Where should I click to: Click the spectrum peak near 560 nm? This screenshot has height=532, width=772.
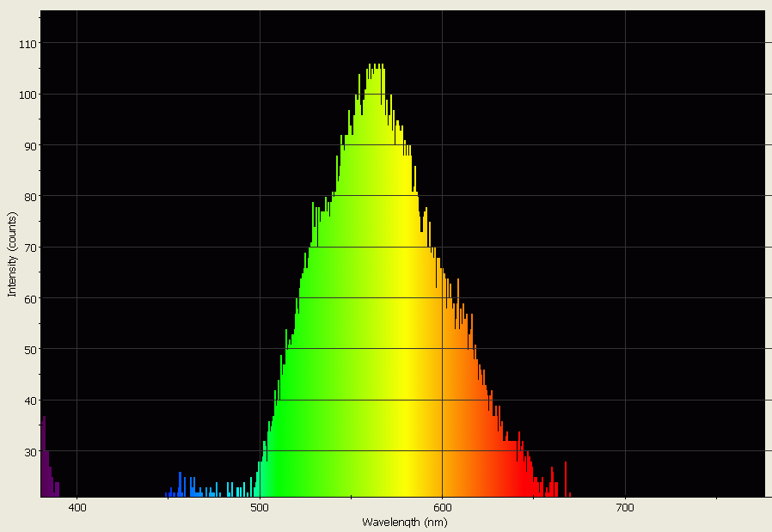(x=376, y=69)
